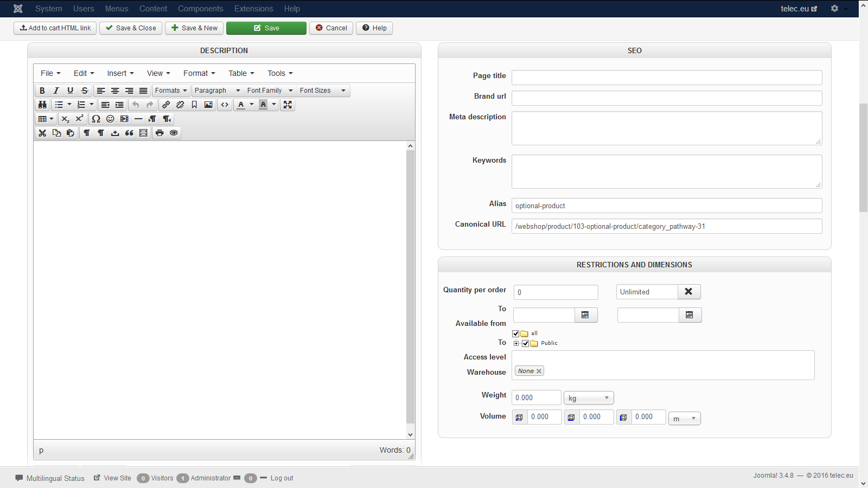868x488 pixels.
Task: Open the Joomla Components menu
Action: pos(200,9)
